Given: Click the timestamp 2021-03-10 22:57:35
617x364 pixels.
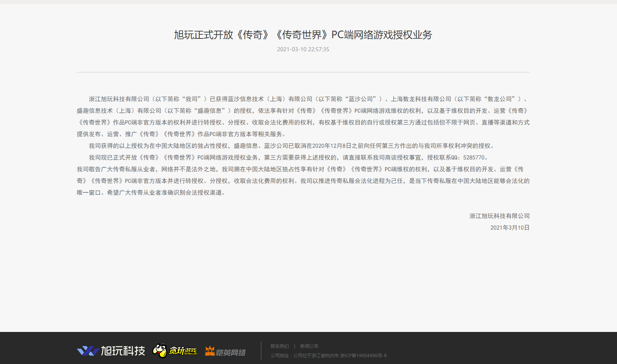Looking at the screenshot, I should click(x=303, y=49).
